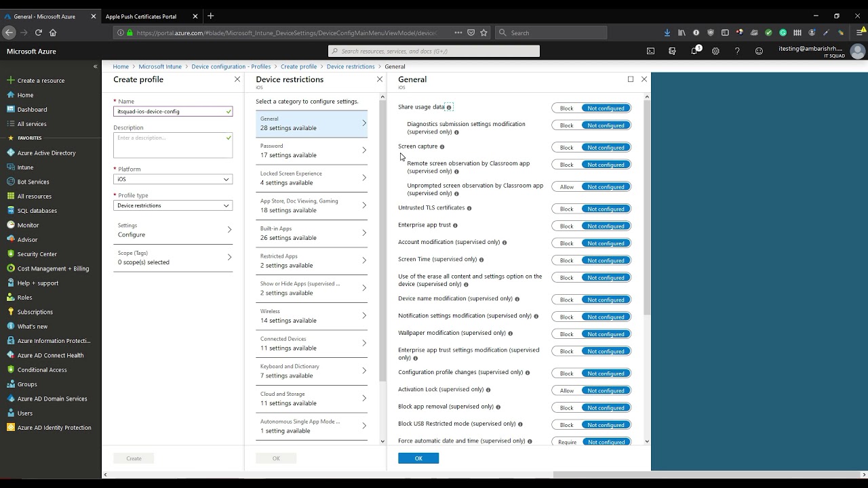
Task: Open portal settings gear icon
Action: pyautogui.click(x=715, y=51)
